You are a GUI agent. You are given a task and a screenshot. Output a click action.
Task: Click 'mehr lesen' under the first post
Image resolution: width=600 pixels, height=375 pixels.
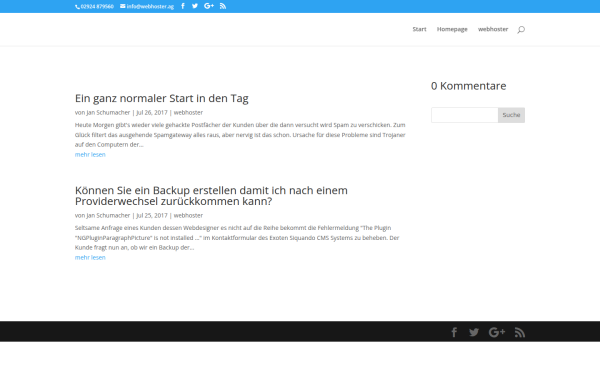(90, 155)
